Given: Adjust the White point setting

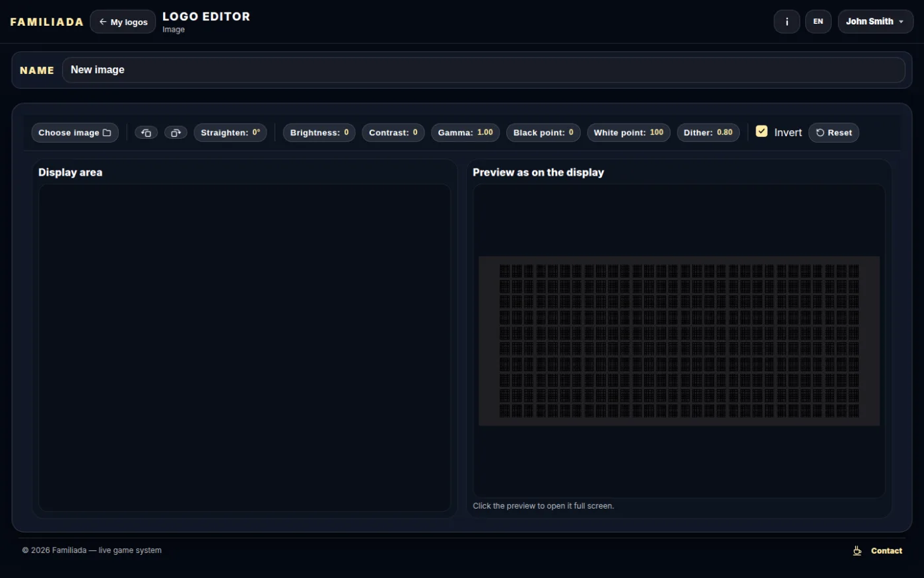Looking at the screenshot, I should (628, 133).
